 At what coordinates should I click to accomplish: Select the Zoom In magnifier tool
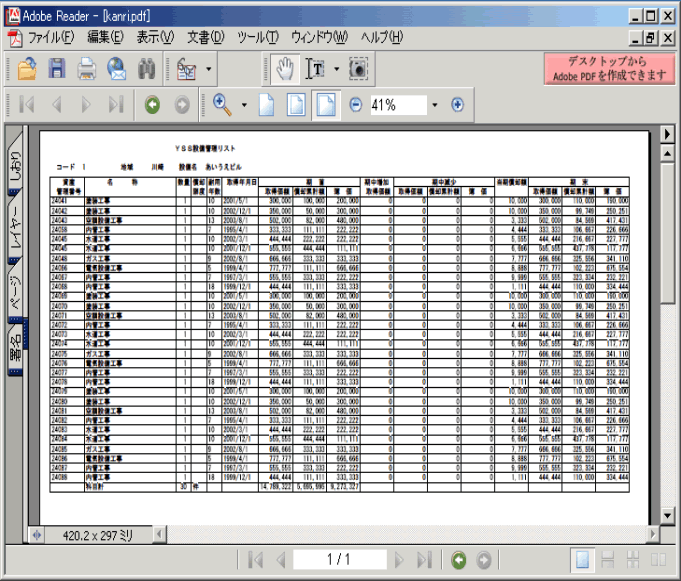tap(222, 105)
